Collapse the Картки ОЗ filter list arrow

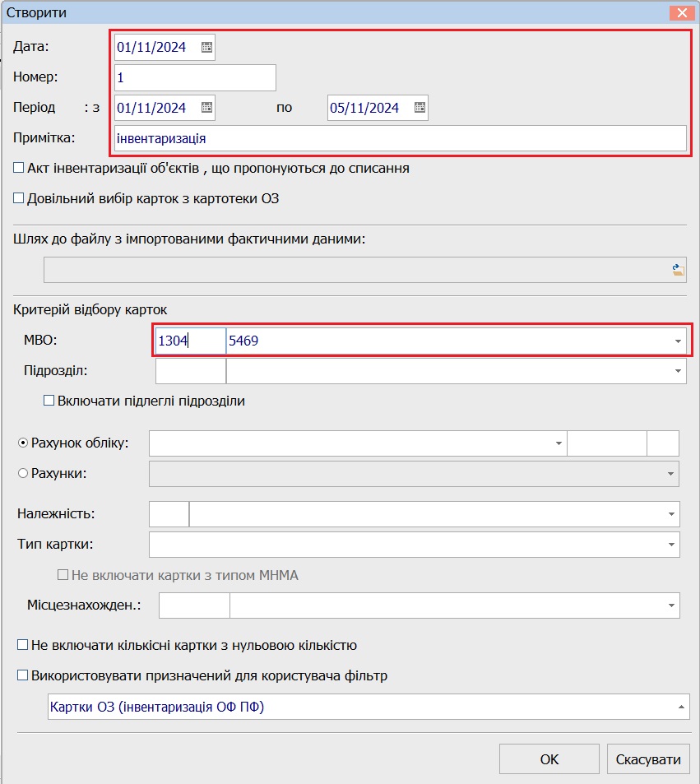tap(681, 707)
